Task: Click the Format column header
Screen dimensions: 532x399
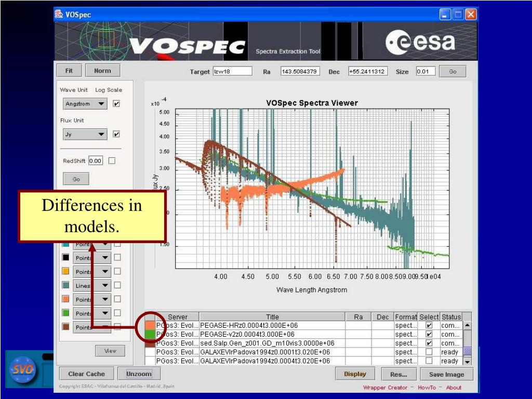Action: point(406,317)
